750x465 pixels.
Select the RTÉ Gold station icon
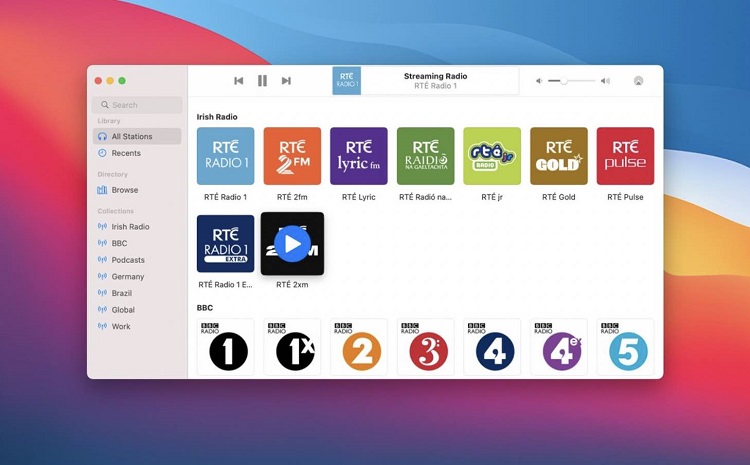click(x=559, y=156)
